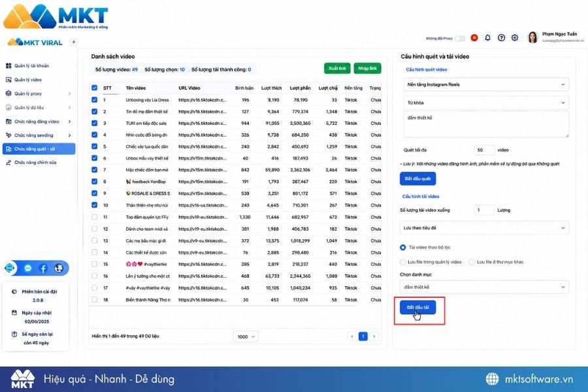Click the Xuất link button
Viewport: 588px width, 392px height.
pos(337,68)
